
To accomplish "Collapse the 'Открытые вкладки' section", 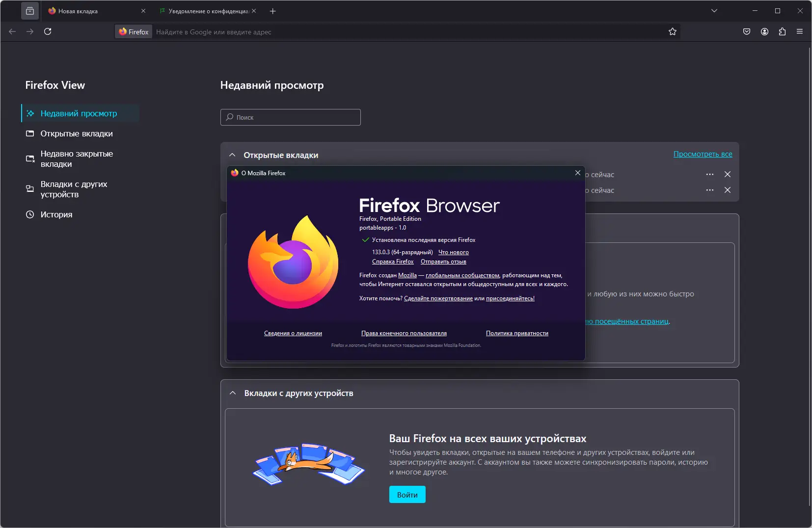I will (x=232, y=155).
